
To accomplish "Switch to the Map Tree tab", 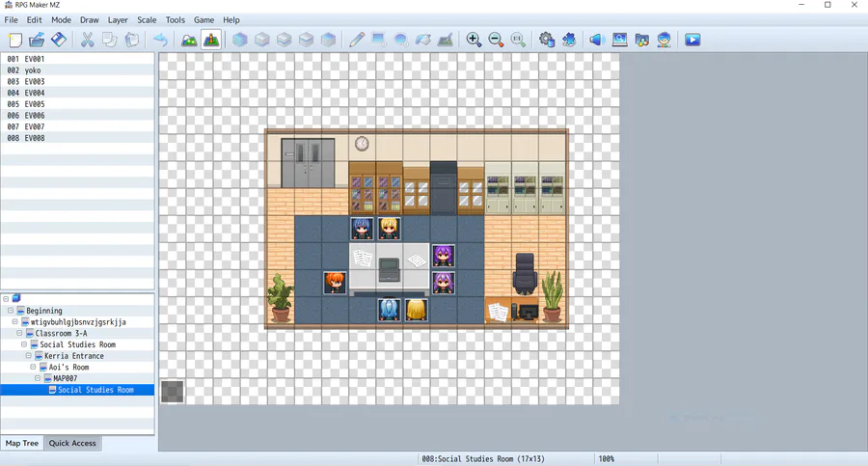I will 22,443.
